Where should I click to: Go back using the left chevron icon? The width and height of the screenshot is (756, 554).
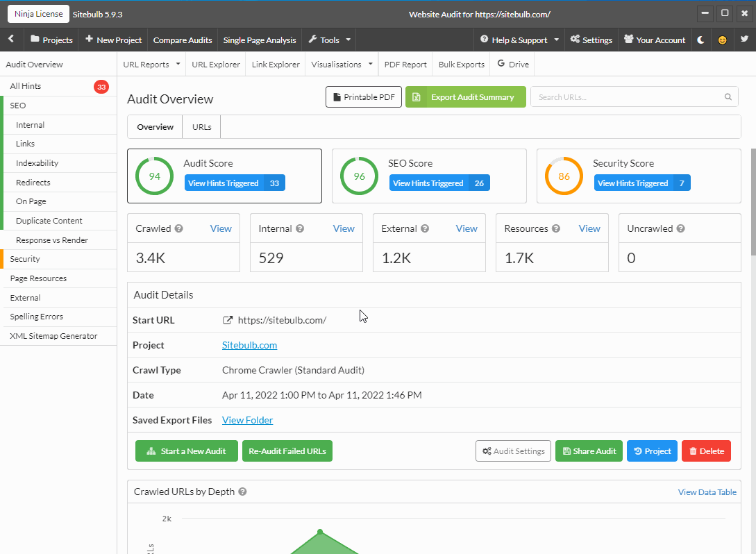tap(11, 40)
